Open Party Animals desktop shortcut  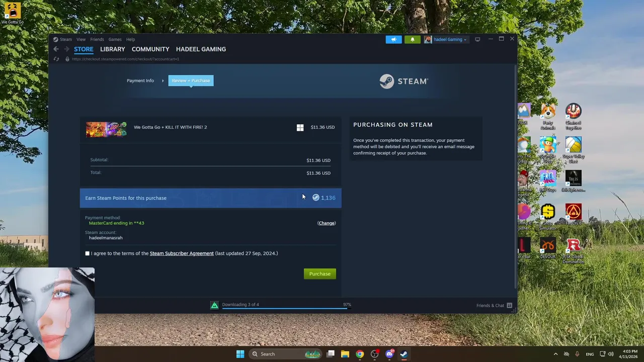[548, 117]
